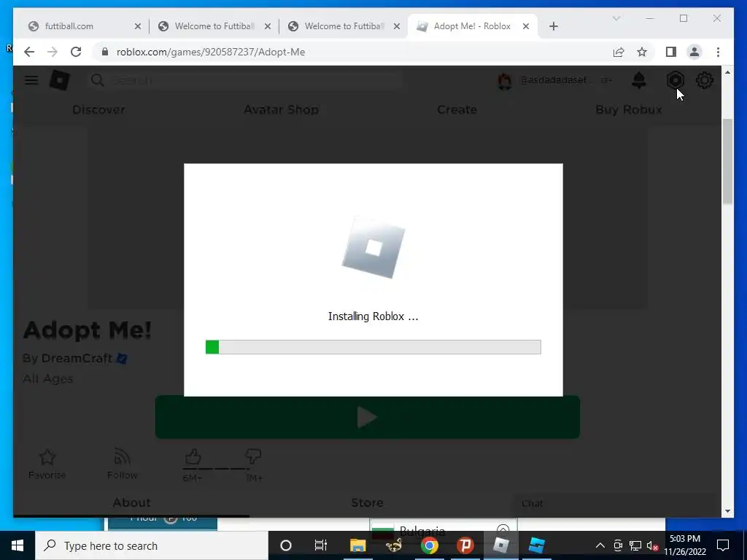
Task: Click the Windows taskbar search box
Action: 152,545
